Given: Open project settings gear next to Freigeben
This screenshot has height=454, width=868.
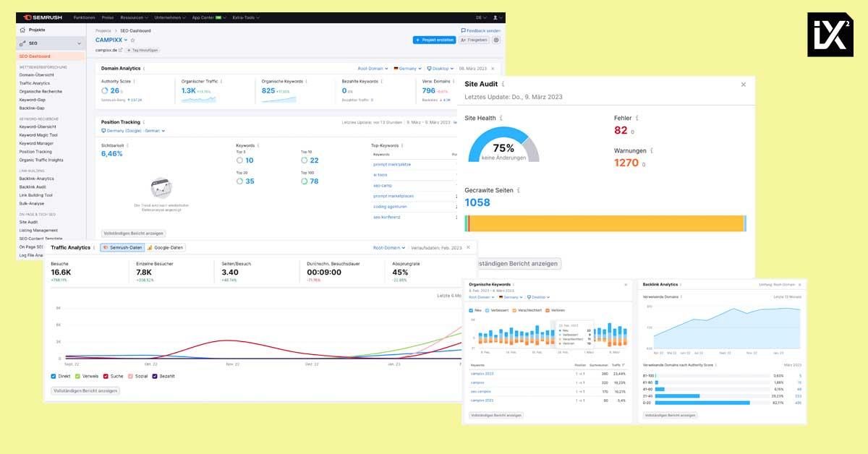Looking at the screenshot, I should pos(496,40).
